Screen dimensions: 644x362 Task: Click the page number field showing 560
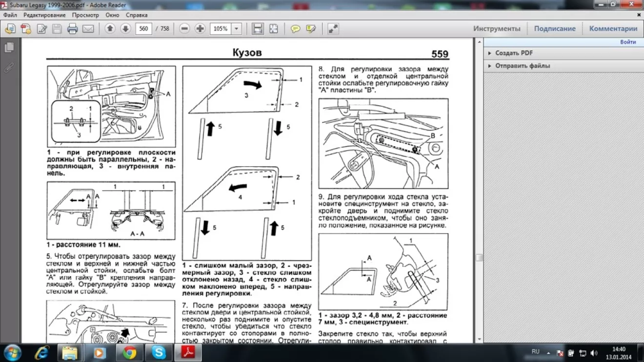pos(143,29)
